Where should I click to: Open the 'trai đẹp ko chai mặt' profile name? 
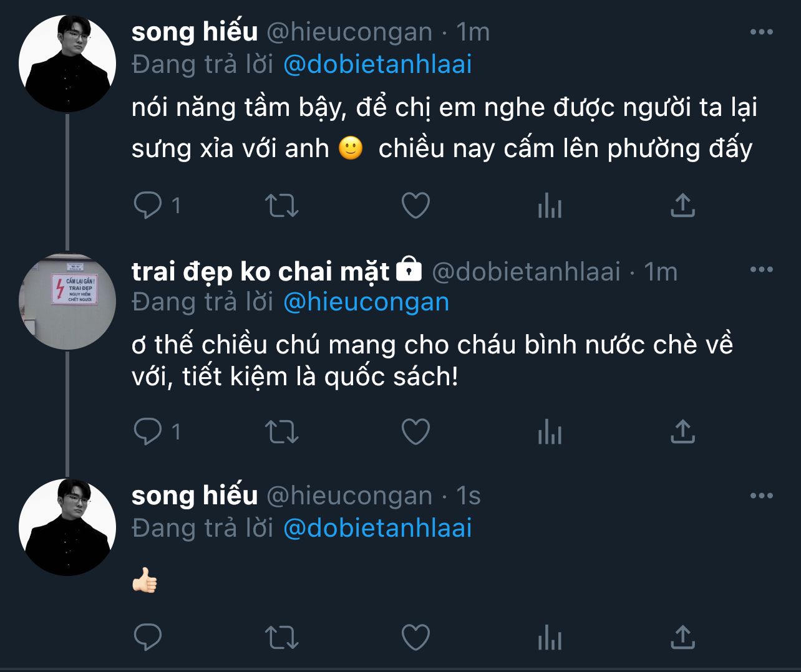[260, 271]
